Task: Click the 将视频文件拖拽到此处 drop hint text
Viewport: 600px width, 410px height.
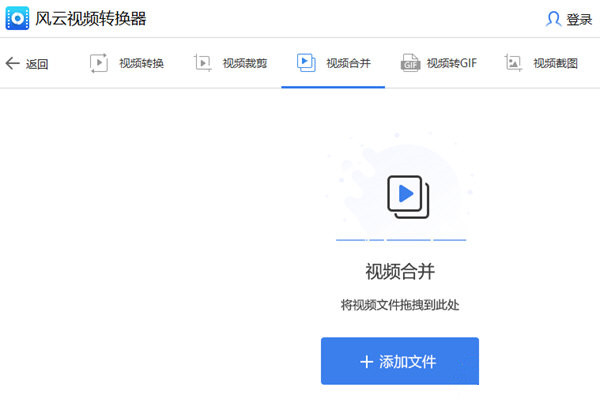Action: tap(400, 306)
